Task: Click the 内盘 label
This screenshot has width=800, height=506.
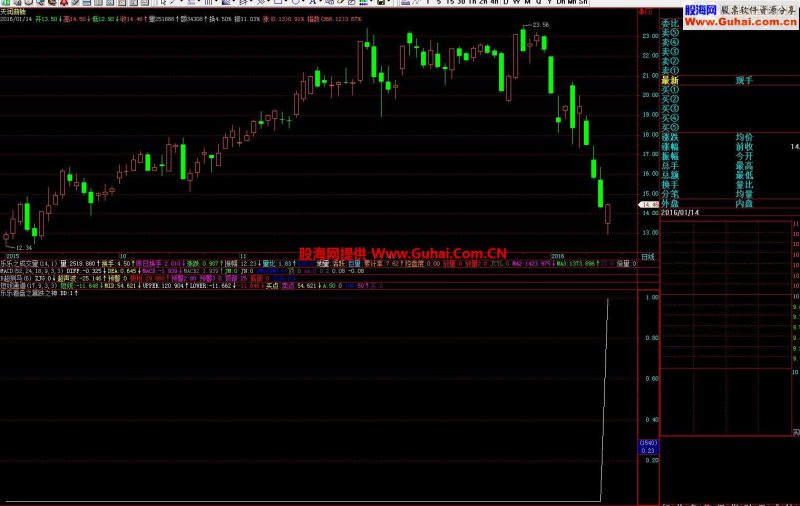Action: pyautogui.click(x=744, y=204)
